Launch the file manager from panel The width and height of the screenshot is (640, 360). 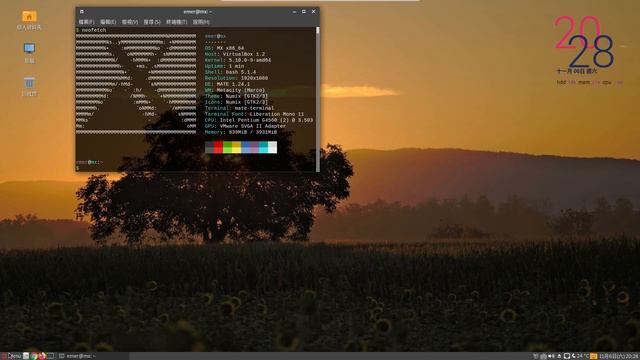(26, 356)
